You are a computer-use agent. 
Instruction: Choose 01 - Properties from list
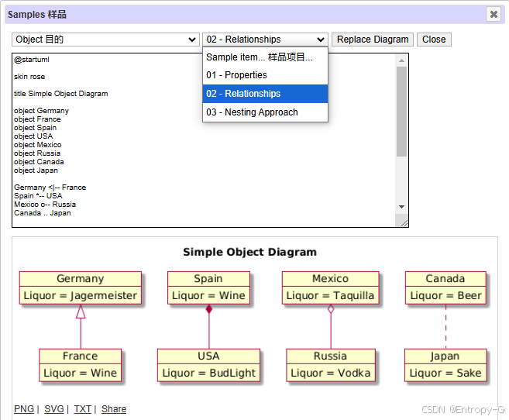[265, 75]
